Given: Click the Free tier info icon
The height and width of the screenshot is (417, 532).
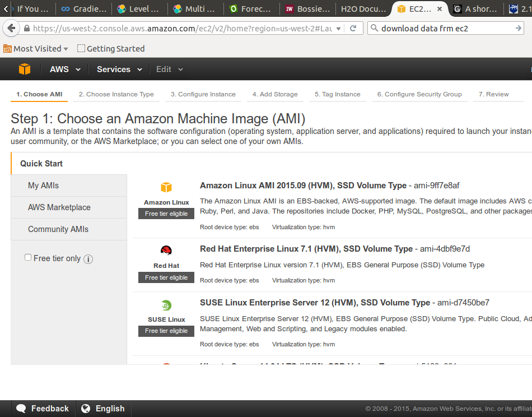Looking at the screenshot, I should 88,259.
